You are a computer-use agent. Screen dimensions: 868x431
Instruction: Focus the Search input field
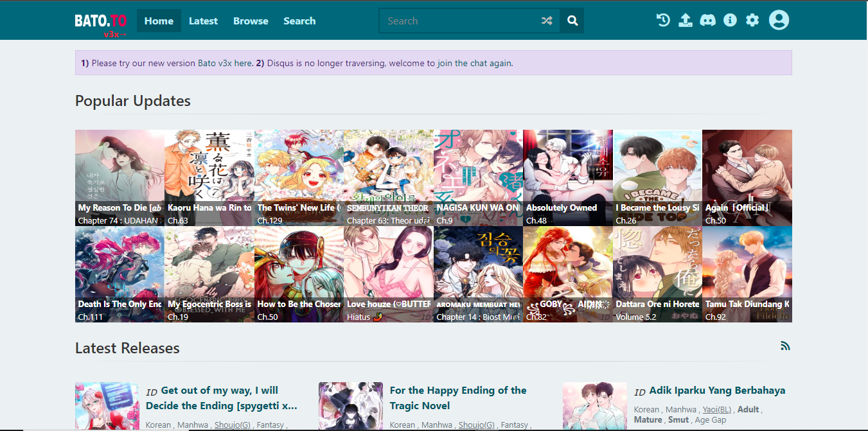(461, 21)
